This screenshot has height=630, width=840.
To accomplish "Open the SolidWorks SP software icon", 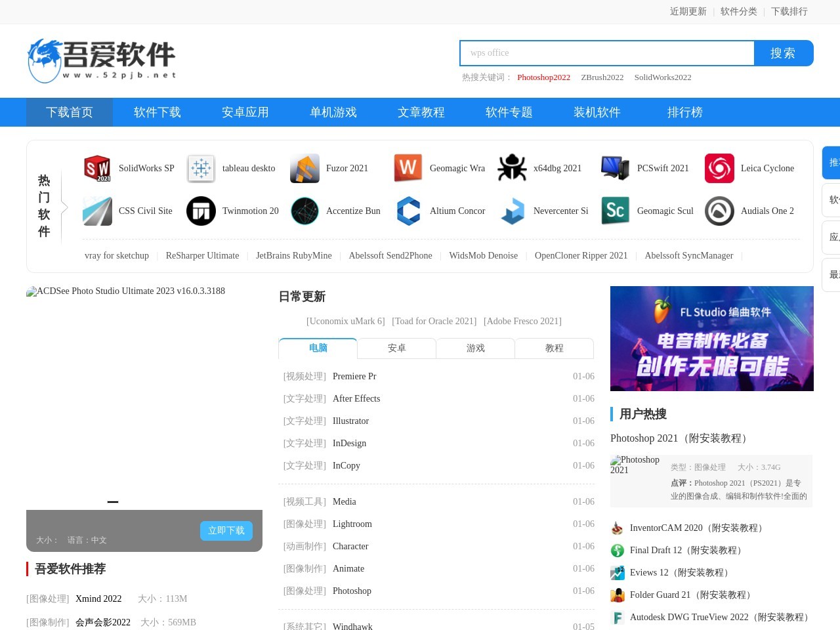I will pos(98,169).
